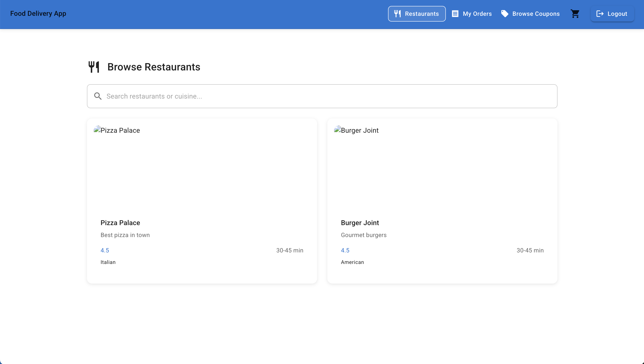Focus the search restaurants or cuisine field

click(322, 96)
